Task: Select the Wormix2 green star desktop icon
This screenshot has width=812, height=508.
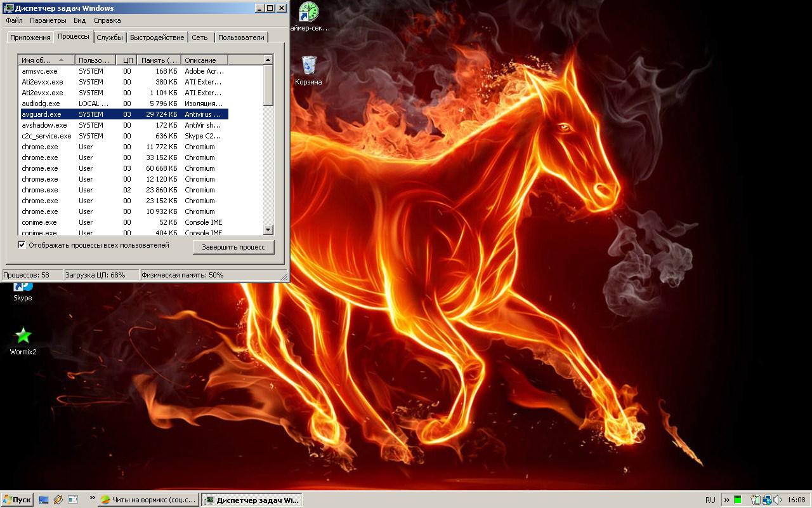Action: tap(23, 340)
